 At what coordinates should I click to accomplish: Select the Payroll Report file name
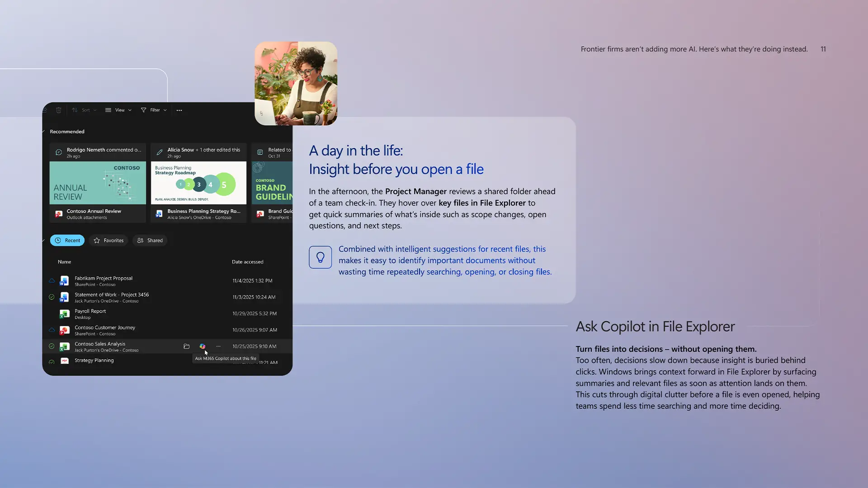tap(90, 311)
